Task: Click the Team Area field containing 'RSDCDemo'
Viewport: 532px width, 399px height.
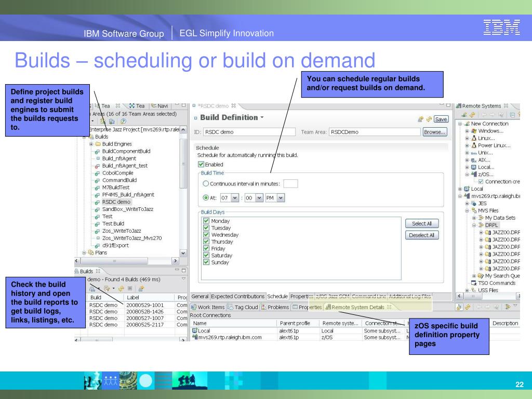Action: [x=375, y=132]
